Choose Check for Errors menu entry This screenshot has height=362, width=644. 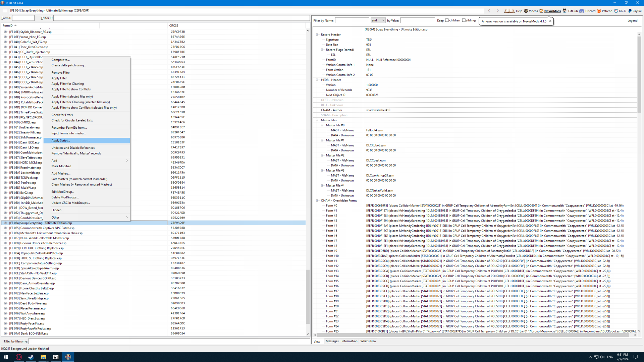click(x=62, y=115)
